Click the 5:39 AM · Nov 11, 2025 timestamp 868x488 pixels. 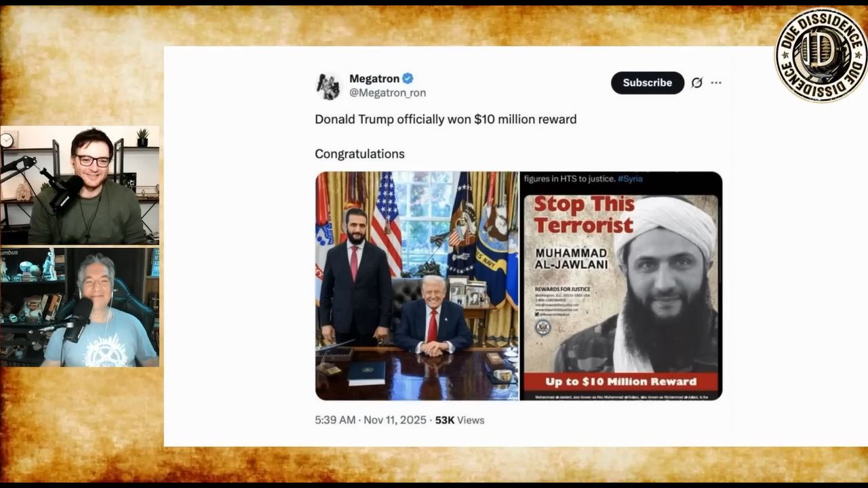(x=370, y=420)
